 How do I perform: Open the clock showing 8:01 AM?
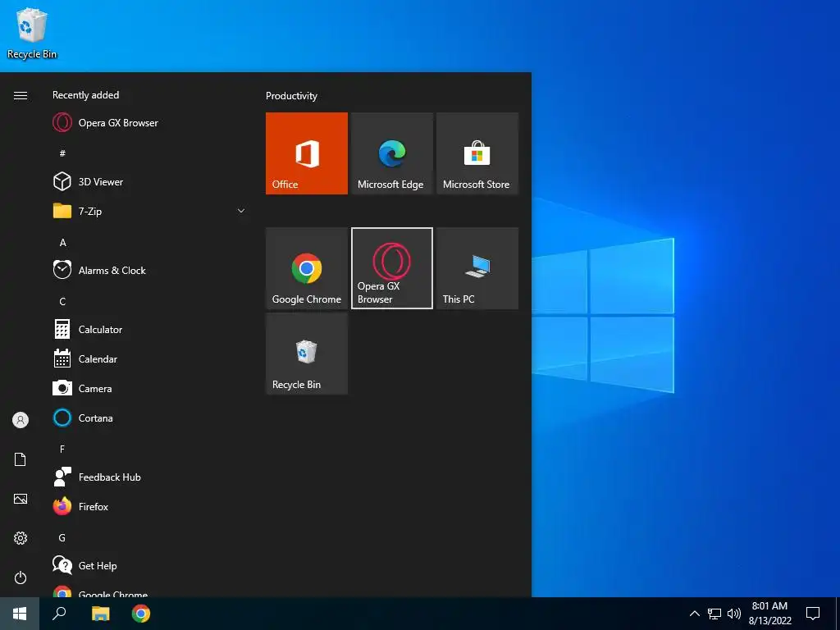click(x=769, y=614)
